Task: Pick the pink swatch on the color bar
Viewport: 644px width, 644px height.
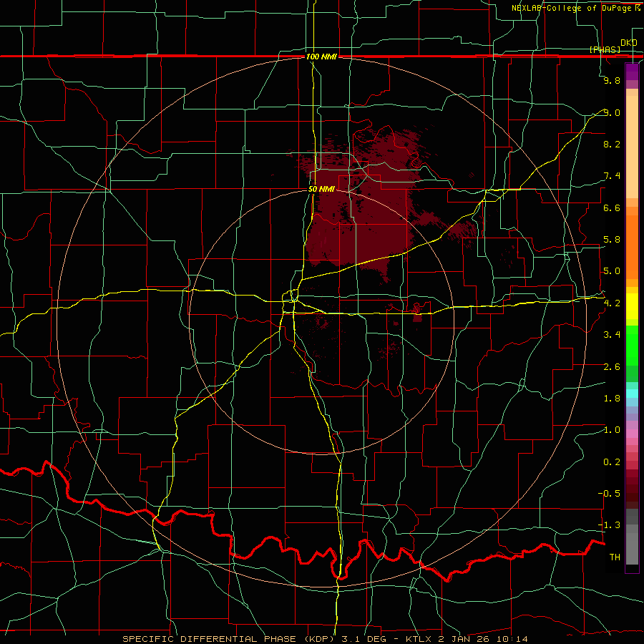Action: [632, 434]
